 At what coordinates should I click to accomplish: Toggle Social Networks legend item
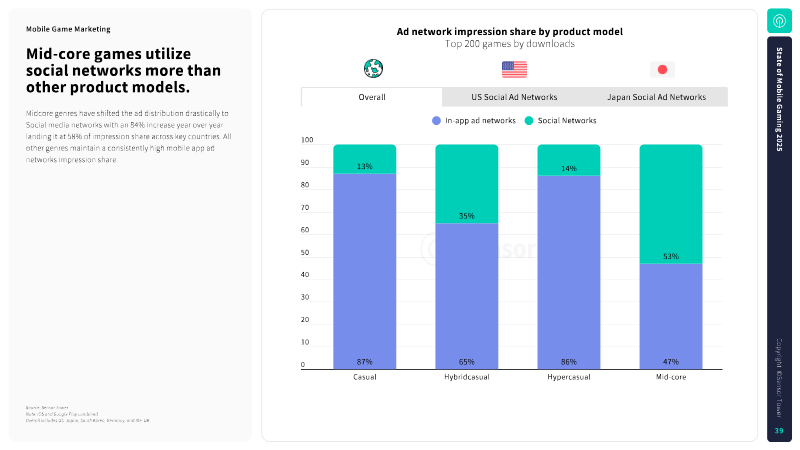tap(560, 120)
